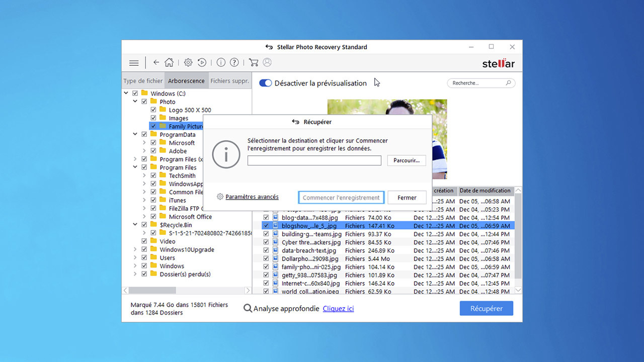Open Paramètres avancés link
Screen dimensions: 644x362
pyautogui.click(x=252, y=197)
